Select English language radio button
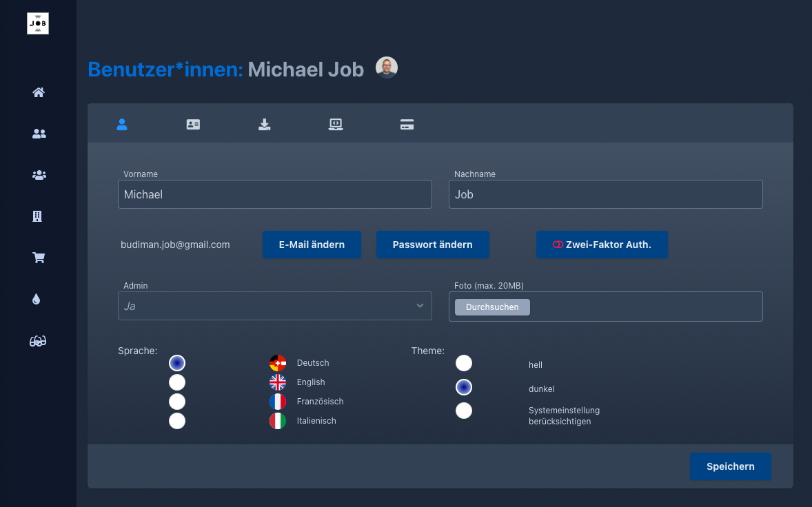812x507 pixels. [x=177, y=382]
